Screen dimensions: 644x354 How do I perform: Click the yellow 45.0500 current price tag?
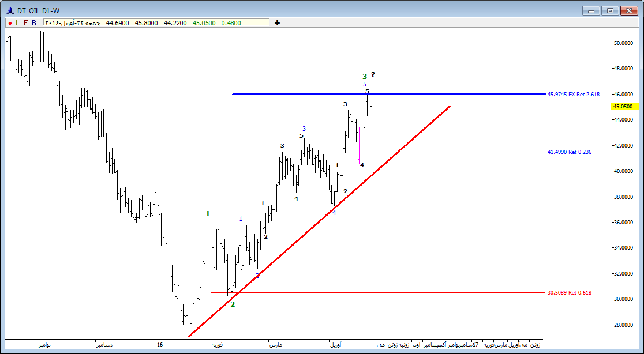625,107
